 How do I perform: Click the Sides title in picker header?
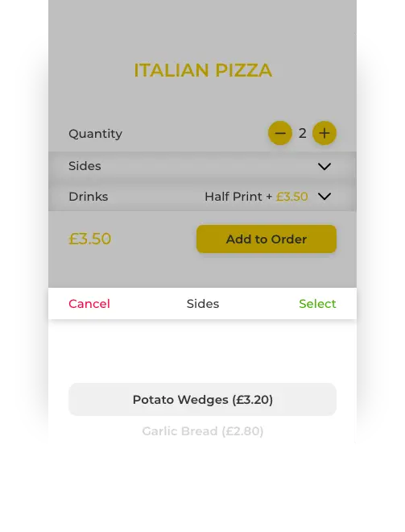203,304
